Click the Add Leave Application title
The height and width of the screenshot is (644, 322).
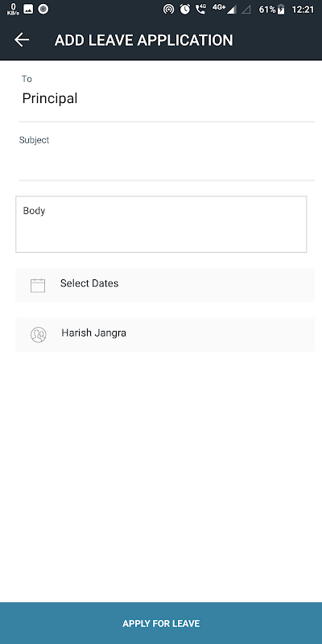tap(144, 40)
